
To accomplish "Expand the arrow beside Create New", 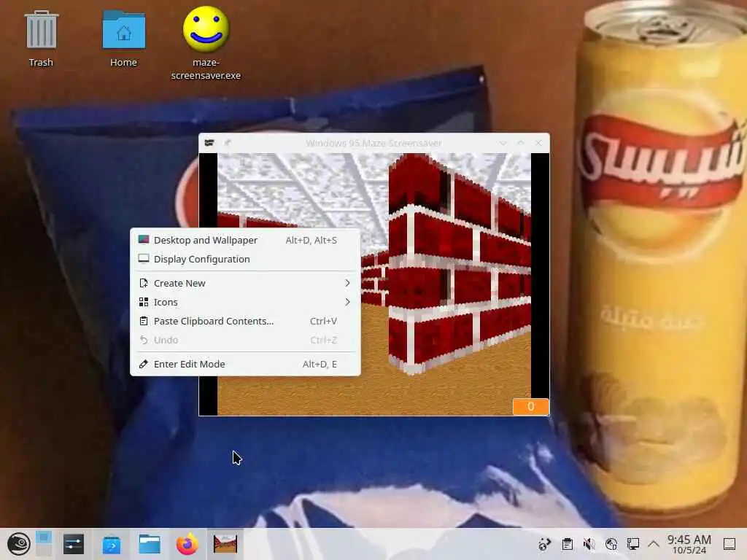I will (347, 283).
